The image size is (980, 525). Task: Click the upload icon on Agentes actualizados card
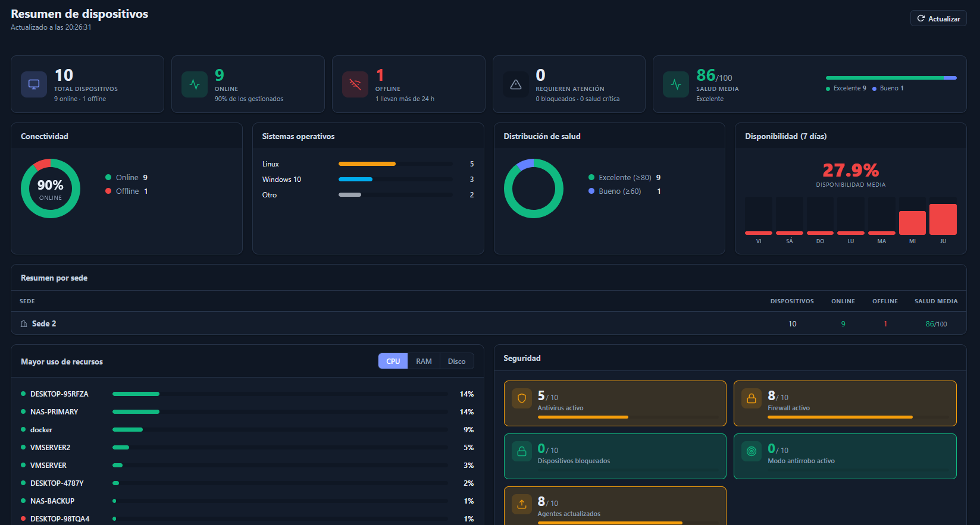click(x=522, y=504)
